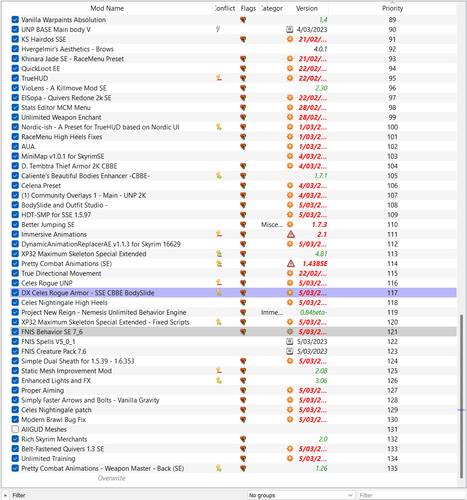This screenshot has width=467, height=500.
Task: Select the Hvergelmir's Aesthetics - Brows row
Action: (233, 49)
